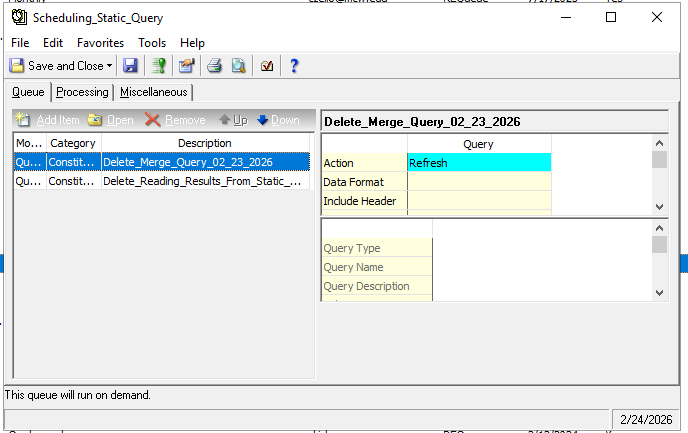
Task: Click the Data Format row label
Action: coord(365,182)
